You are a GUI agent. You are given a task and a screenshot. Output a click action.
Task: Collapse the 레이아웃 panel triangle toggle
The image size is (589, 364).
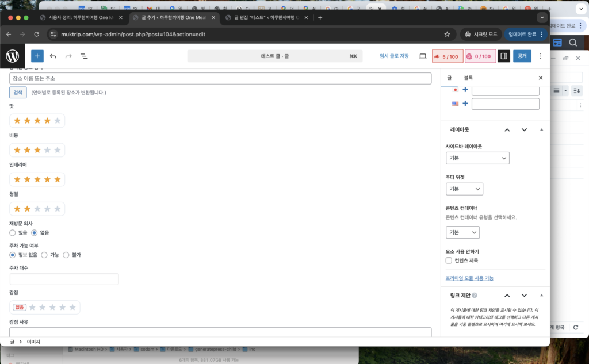(x=541, y=130)
